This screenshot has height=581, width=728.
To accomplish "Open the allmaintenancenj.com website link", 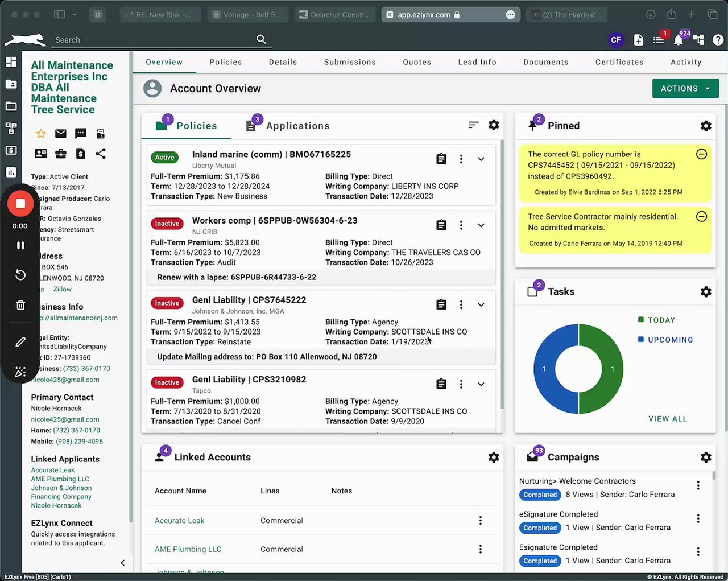I will [x=78, y=318].
